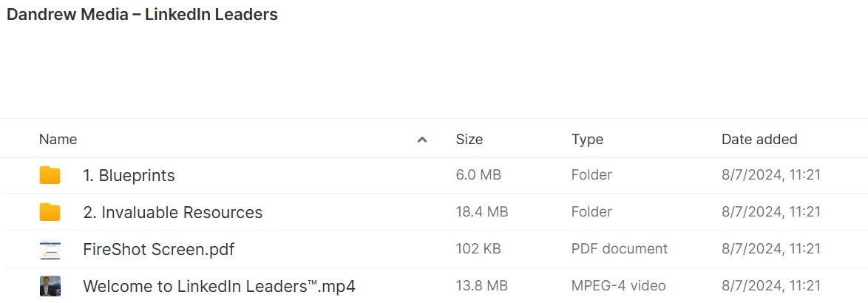Open the 2. Invaluable Resources folder name

(173, 212)
